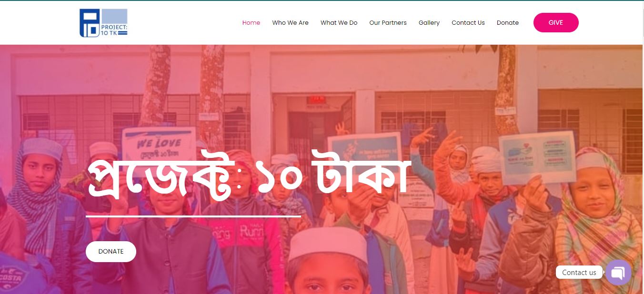
Task: Select What We Do in navigation
Action: pyautogui.click(x=339, y=23)
